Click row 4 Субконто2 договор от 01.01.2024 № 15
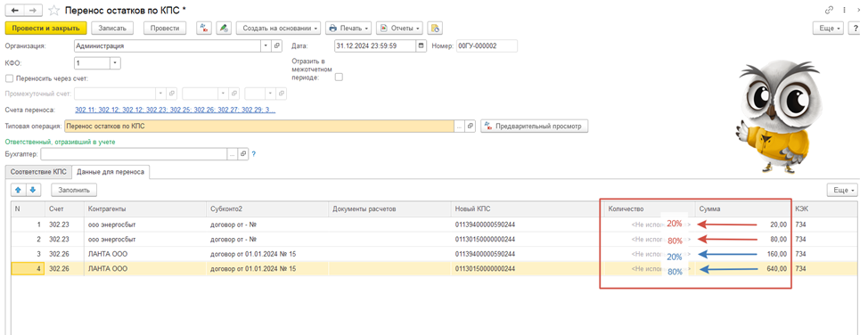Viewport: 868px width, 335px height. [267, 269]
